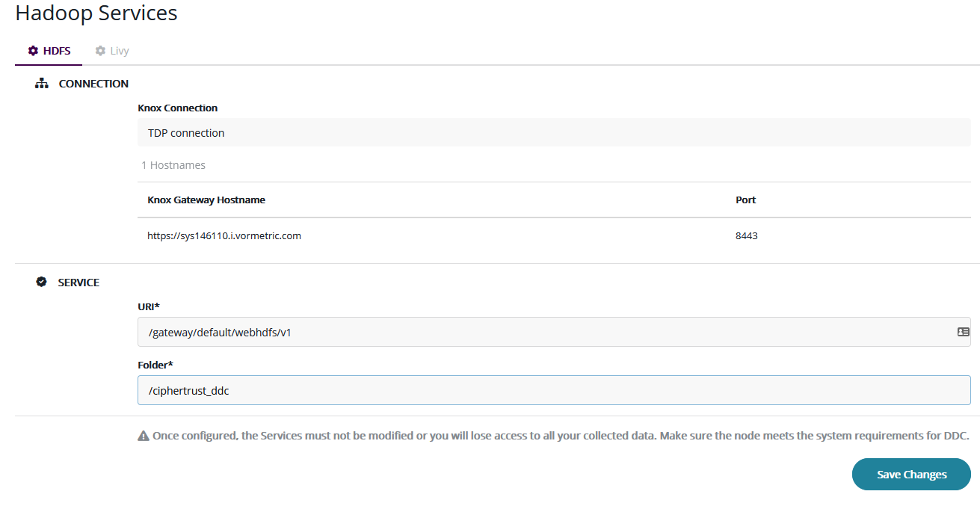Click the Port column header
The image size is (980, 506).
745,200
